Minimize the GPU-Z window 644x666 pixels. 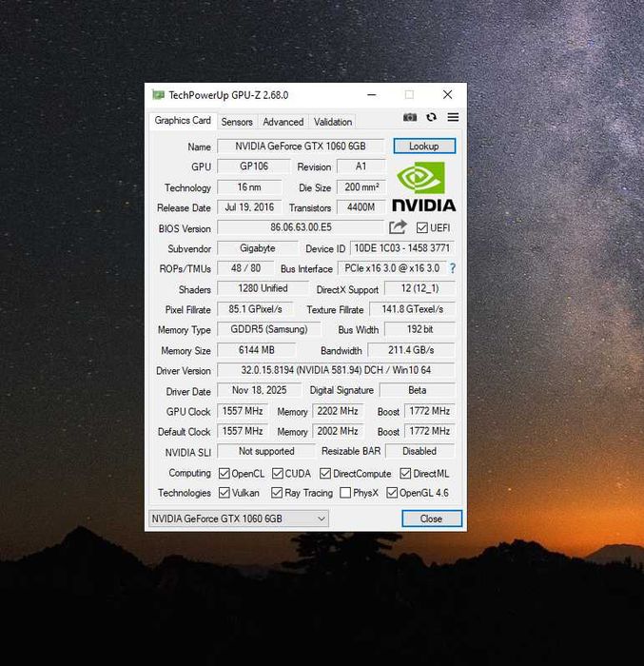pyautogui.click(x=372, y=95)
